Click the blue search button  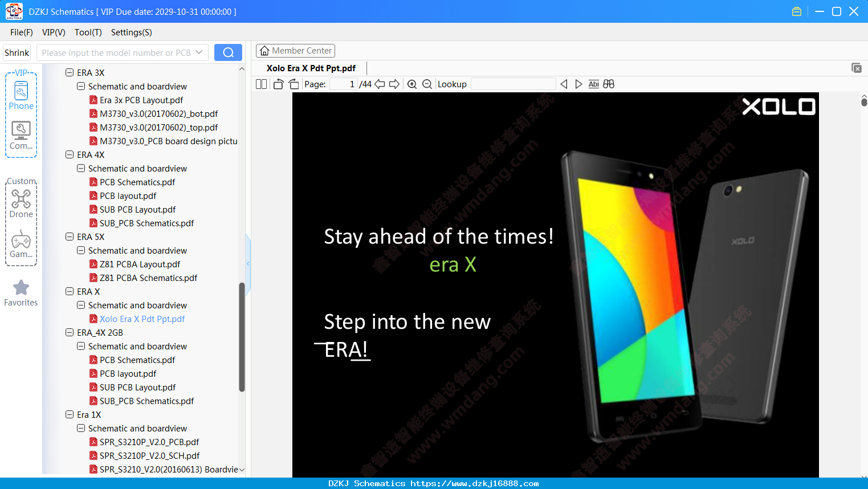tap(228, 52)
